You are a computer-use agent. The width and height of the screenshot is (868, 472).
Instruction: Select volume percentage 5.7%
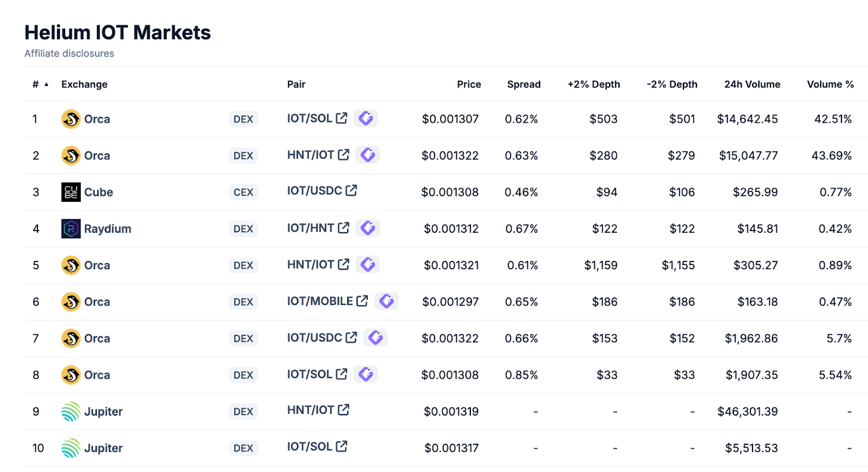tap(839, 338)
